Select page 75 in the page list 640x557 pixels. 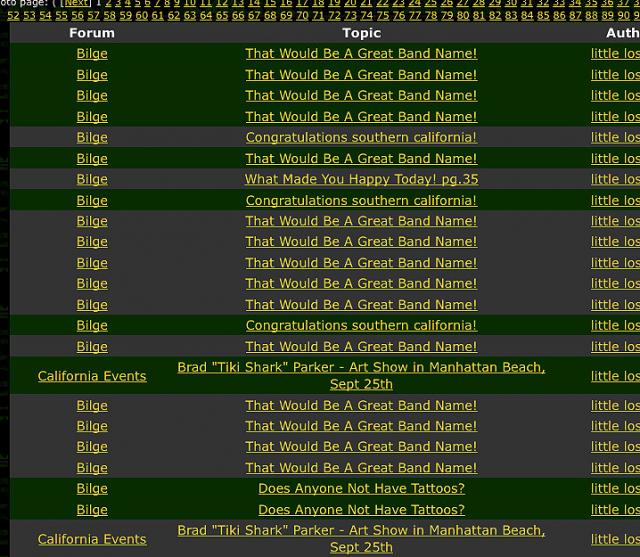[382, 15]
